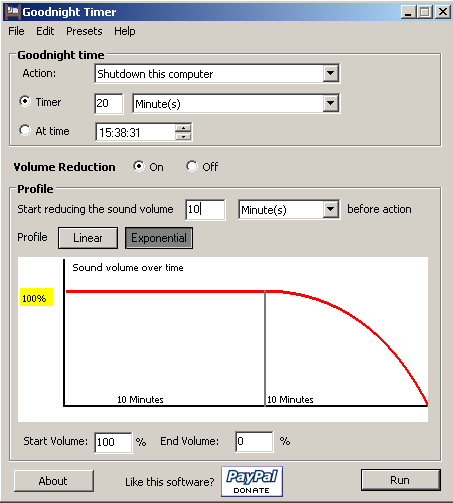Minimize the Goodnight Timer window
453x503 pixels.
coord(408,12)
